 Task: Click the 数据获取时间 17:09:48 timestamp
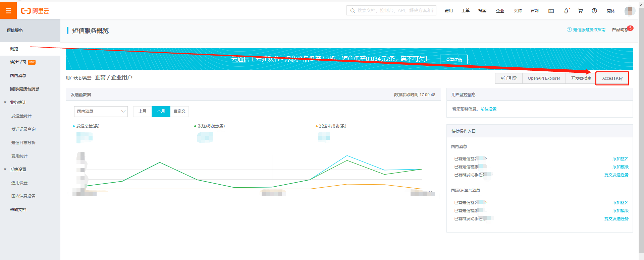tap(415, 95)
